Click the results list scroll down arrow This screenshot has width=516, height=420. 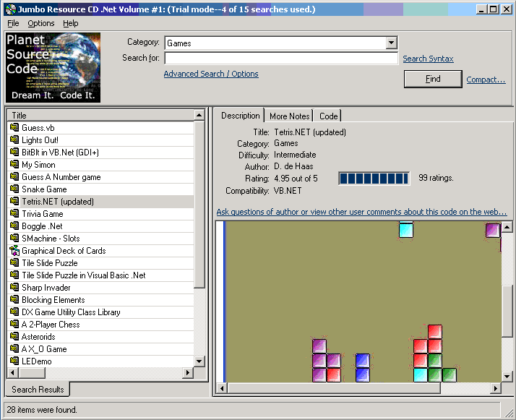199,361
